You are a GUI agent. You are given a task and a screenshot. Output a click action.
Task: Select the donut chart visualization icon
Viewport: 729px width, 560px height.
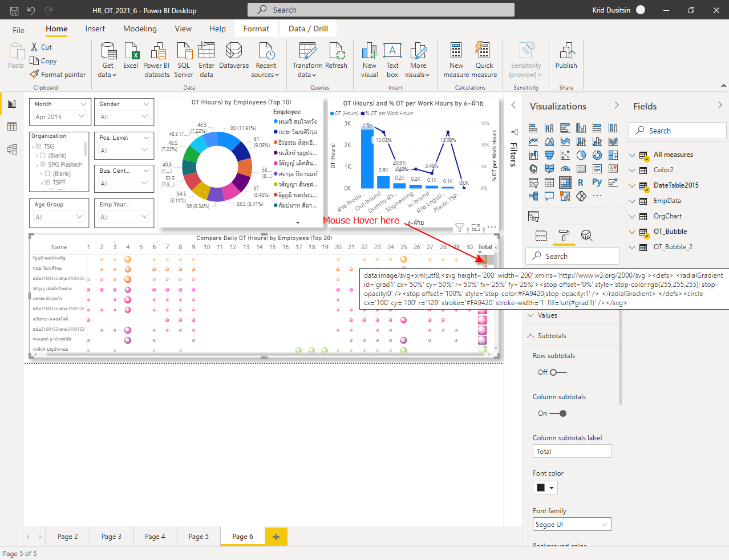click(x=597, y=155)
